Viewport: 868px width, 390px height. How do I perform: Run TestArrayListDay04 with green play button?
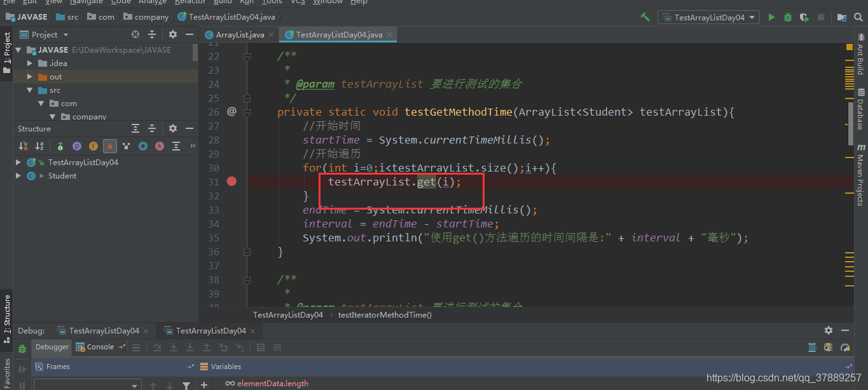tap(771, 17)
